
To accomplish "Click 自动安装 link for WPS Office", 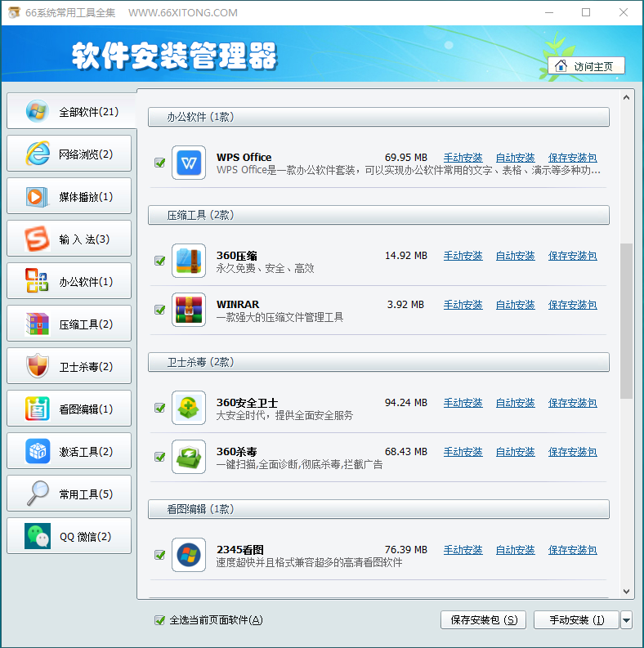I will 515,158.
